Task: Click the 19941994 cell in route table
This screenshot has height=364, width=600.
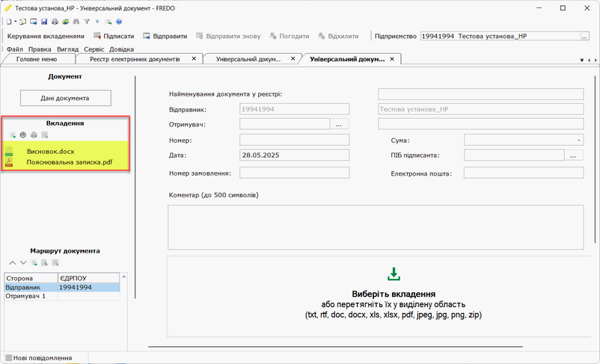Action: coord(89,288)
